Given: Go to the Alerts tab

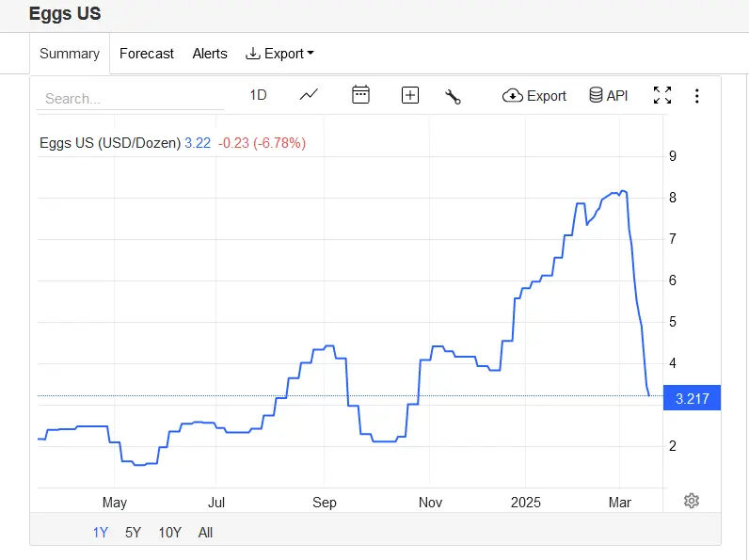Looking at the screenshot, I should [x=210, y=54].
